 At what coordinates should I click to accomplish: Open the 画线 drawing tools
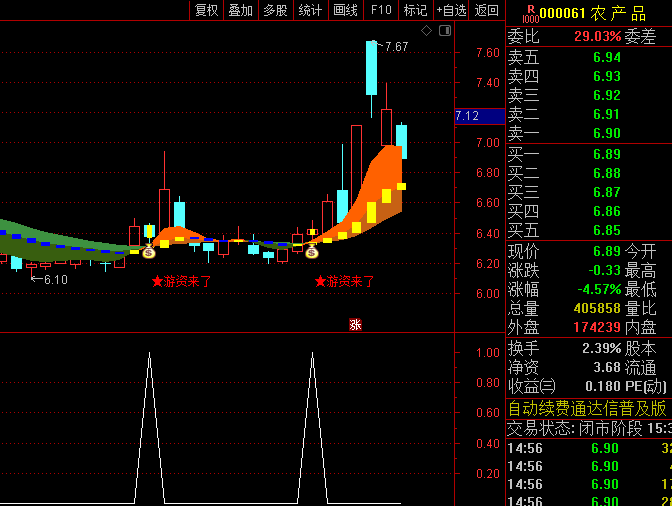(x=345, y=10)
